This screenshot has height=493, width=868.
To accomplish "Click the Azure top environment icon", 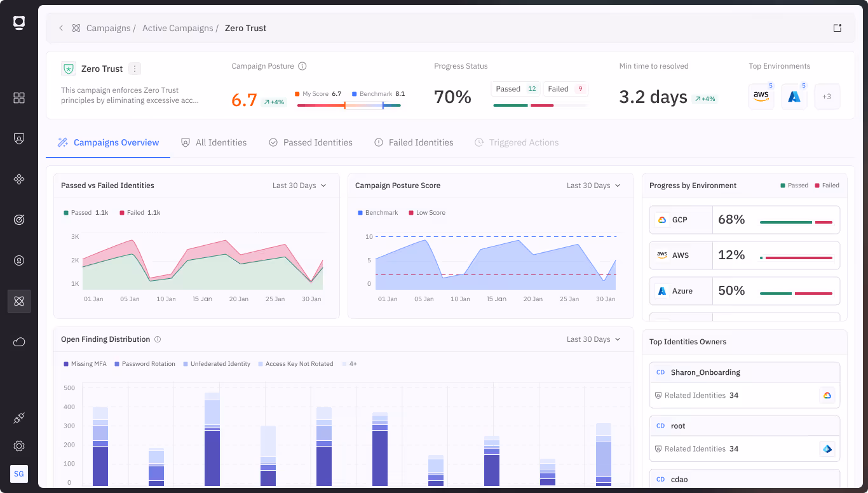I will [x=794, y=97].
